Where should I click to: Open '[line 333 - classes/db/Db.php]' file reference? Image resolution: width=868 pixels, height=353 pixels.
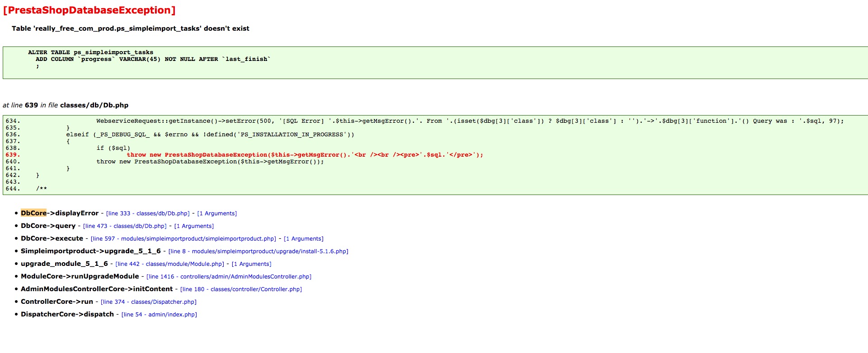148,214
